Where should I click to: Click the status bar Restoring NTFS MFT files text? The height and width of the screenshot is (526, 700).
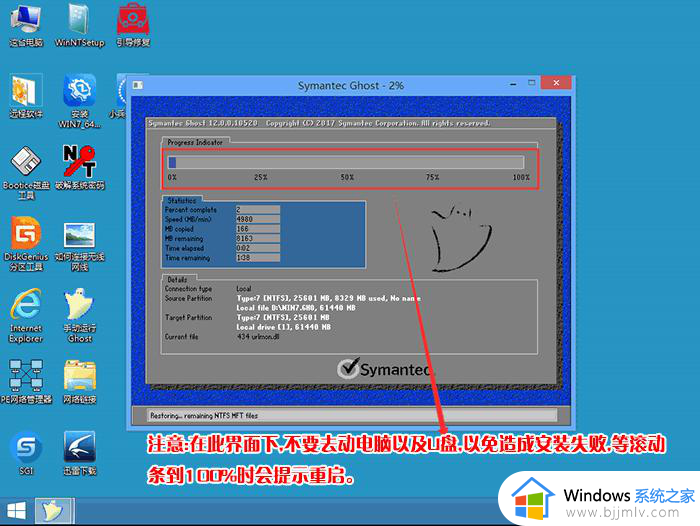pos(204,416)
